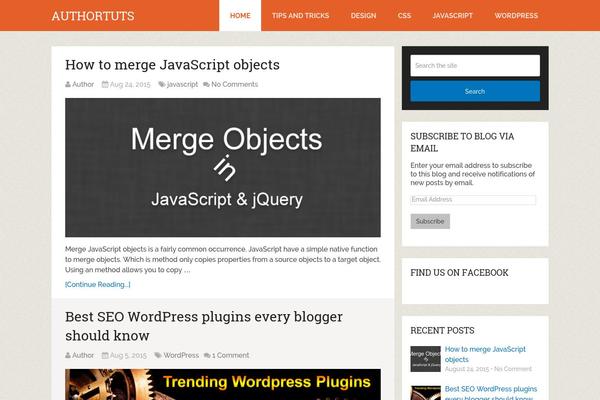Open the recent post thumbnail for merge JavaScript objects

coord(426,359)
